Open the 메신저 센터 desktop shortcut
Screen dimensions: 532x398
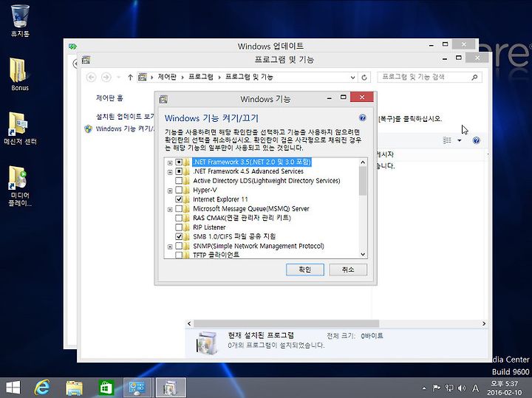pos(20,128)
